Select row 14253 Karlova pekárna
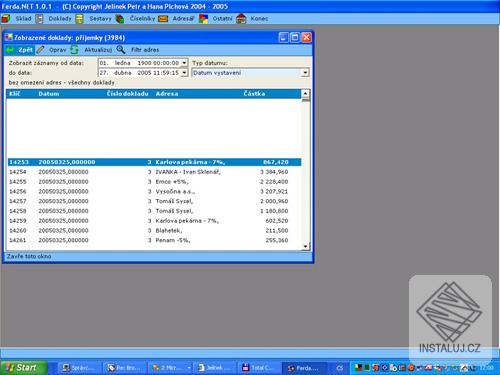Screen dimensions: 500x375 click(x=154, y=162)
